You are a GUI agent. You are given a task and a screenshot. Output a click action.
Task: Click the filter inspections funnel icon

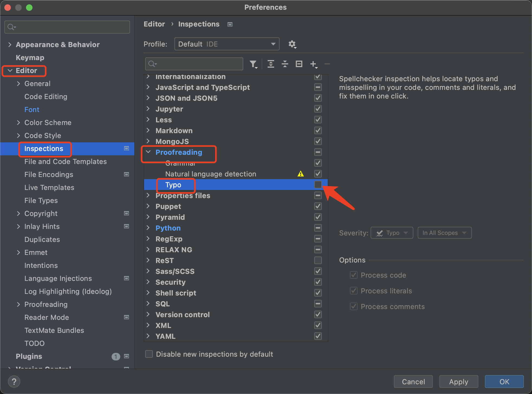253,64
